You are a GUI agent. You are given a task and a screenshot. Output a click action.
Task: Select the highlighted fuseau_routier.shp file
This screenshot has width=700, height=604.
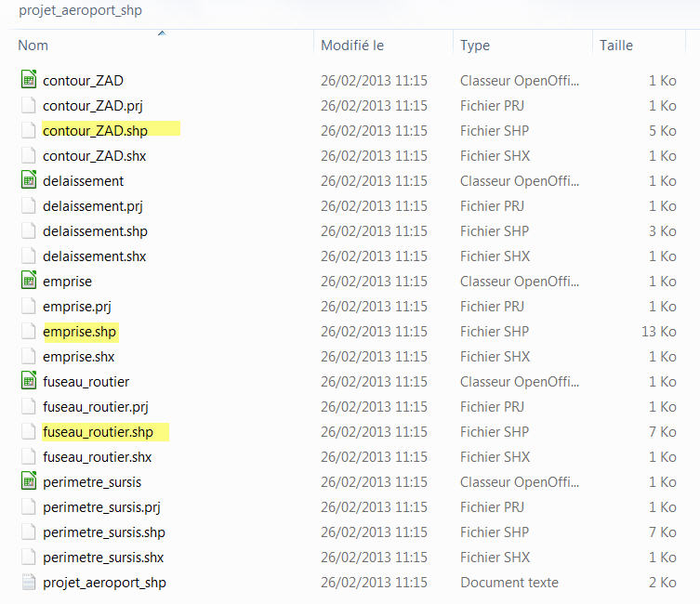click(x=98, y=431)
